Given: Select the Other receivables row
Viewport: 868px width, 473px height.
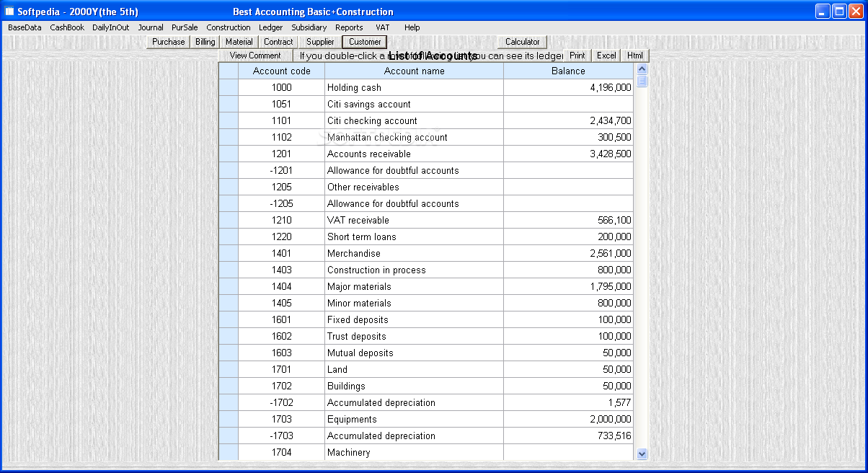Looking at the screenshot, I should pos(426,187).
